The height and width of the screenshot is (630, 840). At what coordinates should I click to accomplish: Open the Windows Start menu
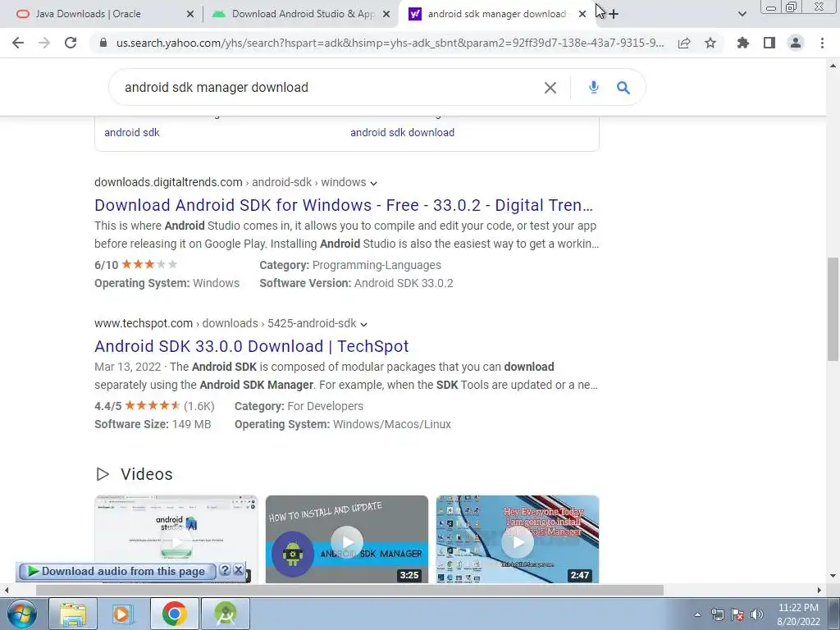21,614
